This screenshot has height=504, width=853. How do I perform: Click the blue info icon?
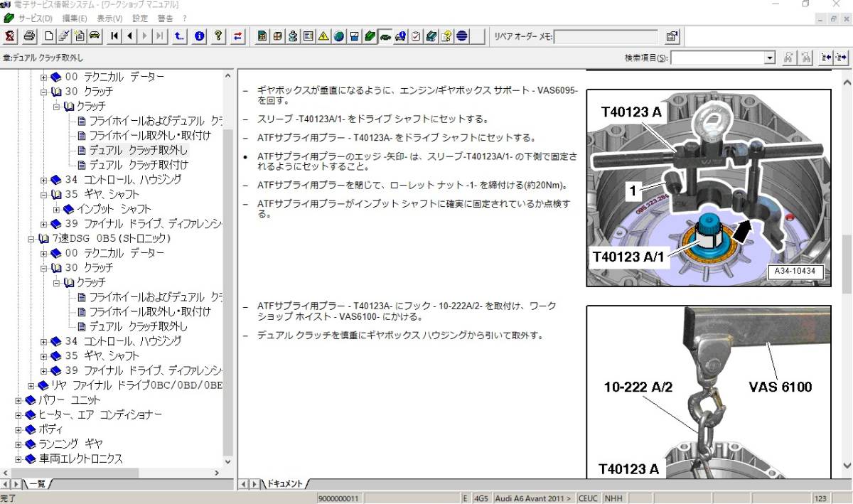(x=198, y=36)
